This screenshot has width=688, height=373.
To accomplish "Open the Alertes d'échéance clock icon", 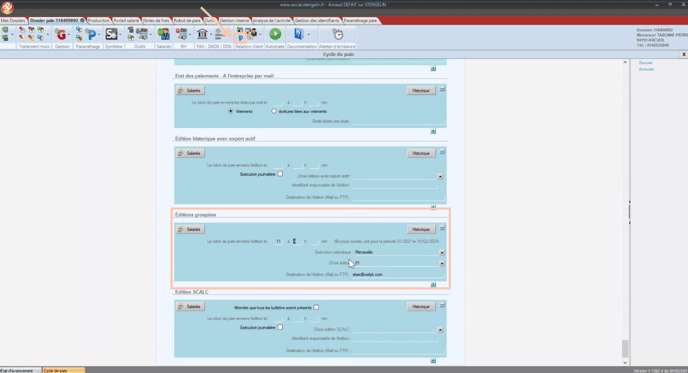I will click(337, 34).
